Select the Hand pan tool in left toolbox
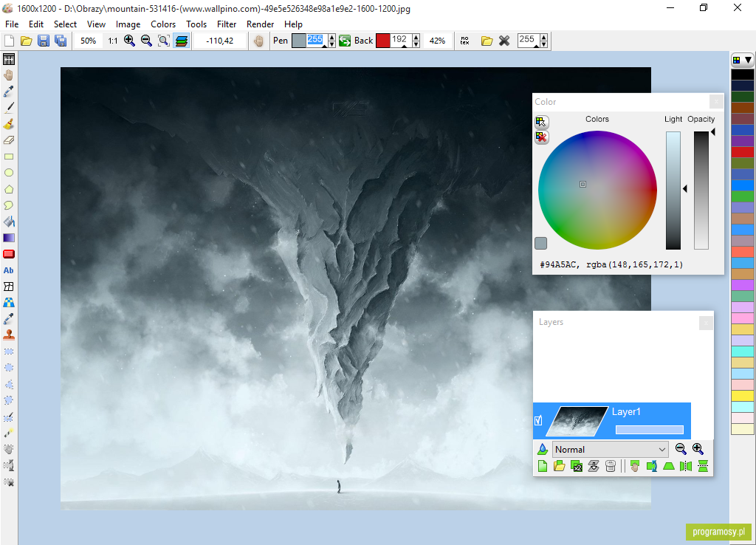756x545 pixels. coord(9,75)
